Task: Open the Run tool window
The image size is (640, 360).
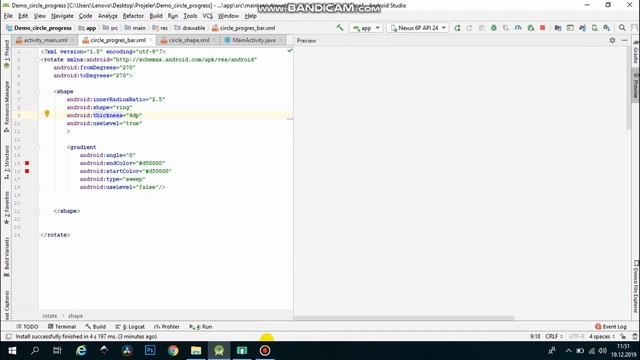Action: click(x=201, y=327)
